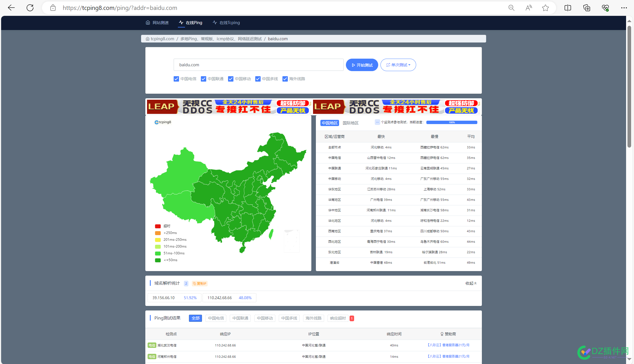Open split screen icon
The image size is (634, 364).
pyautogui.click(x=568, y=8)
